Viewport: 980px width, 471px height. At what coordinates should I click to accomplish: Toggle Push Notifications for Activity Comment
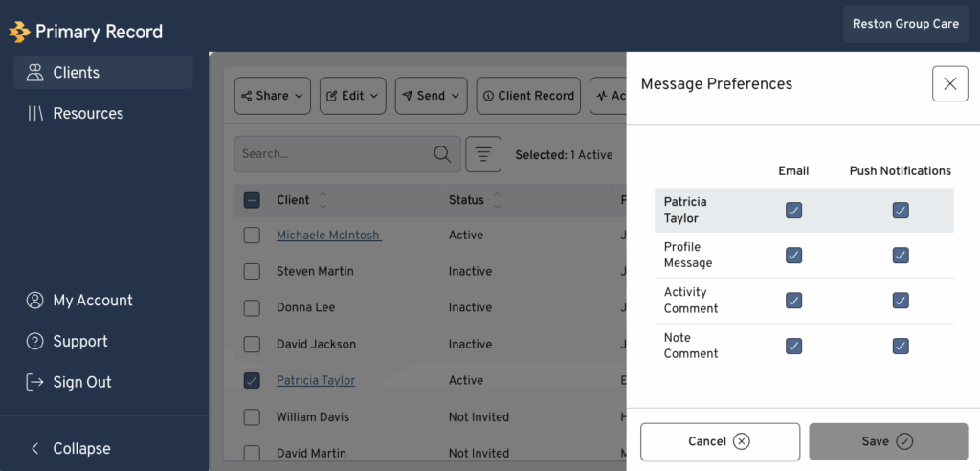pyautogui.click(x=901, y=301)
